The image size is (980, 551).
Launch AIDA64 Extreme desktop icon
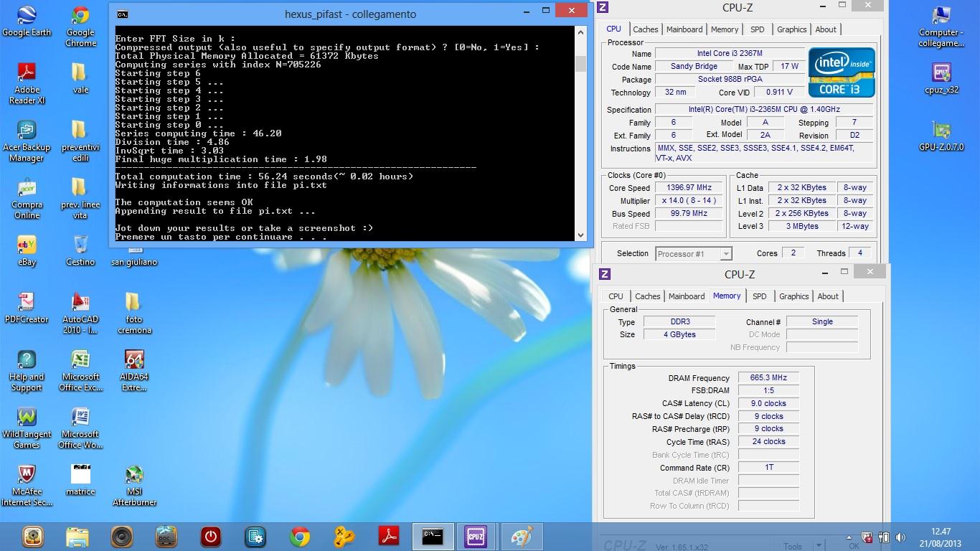134,371
